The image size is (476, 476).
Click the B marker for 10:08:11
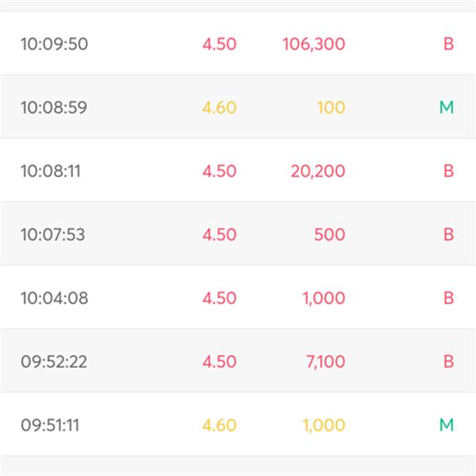(449, 171)
